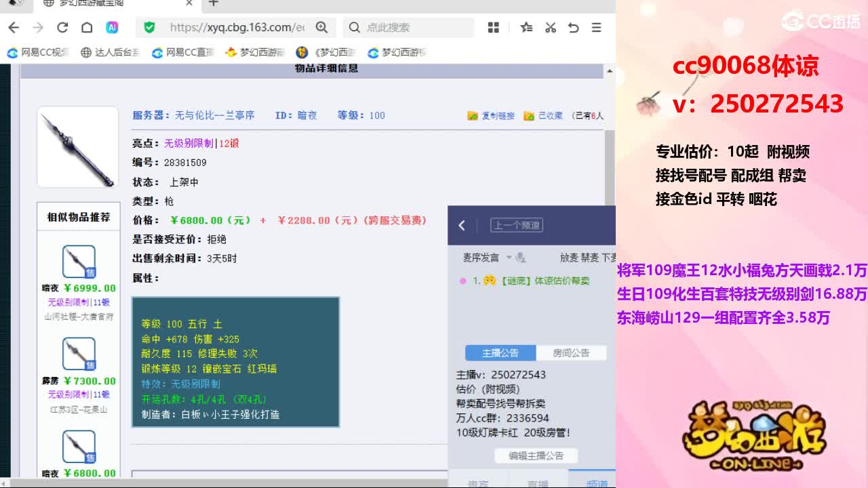Go back using the browser back arrow
The height and width of the screenshot is (488, 868).
coord(14,27)
